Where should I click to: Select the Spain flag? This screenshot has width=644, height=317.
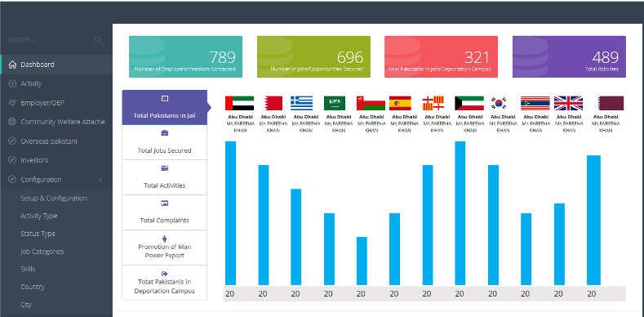pyautogui.click(x=400, y=103)
